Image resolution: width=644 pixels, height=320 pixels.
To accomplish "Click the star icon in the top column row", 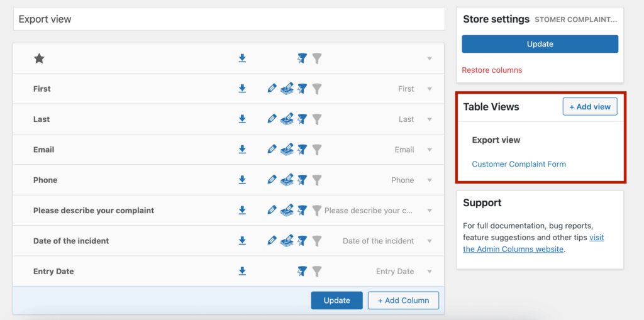I will coord(39,58).
